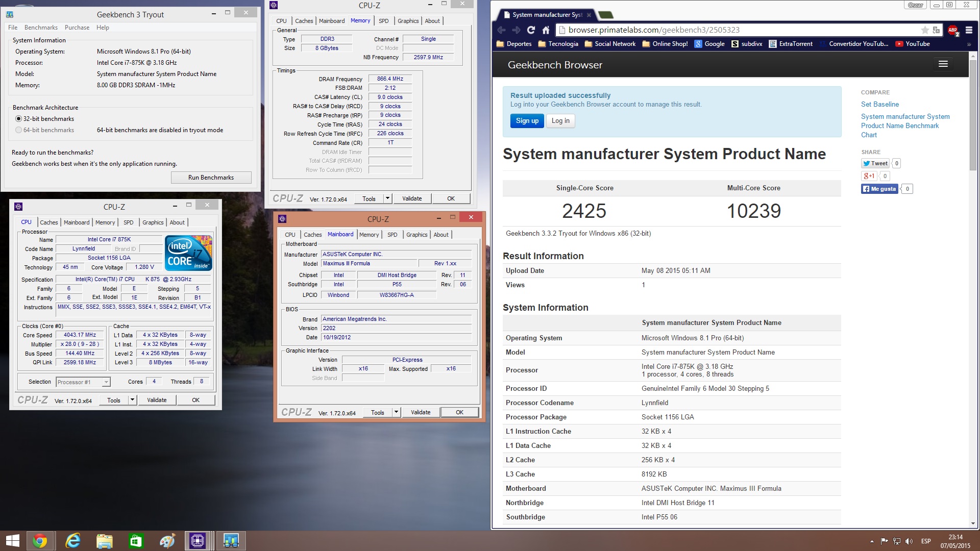Switch to SPD tab in CPU-Z Memory window

(x=384, y=21)
